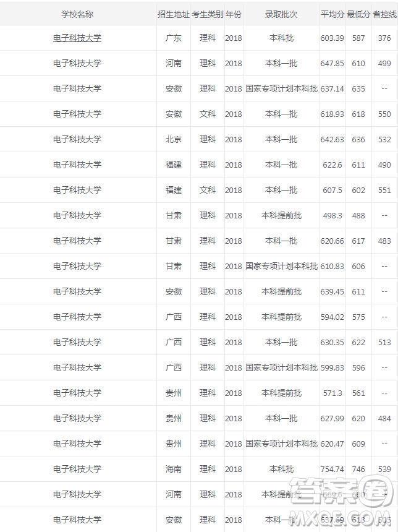Screen dimensions: 398x532
Task: Click the minimum score 587 cell
Action: pos(358,38)
